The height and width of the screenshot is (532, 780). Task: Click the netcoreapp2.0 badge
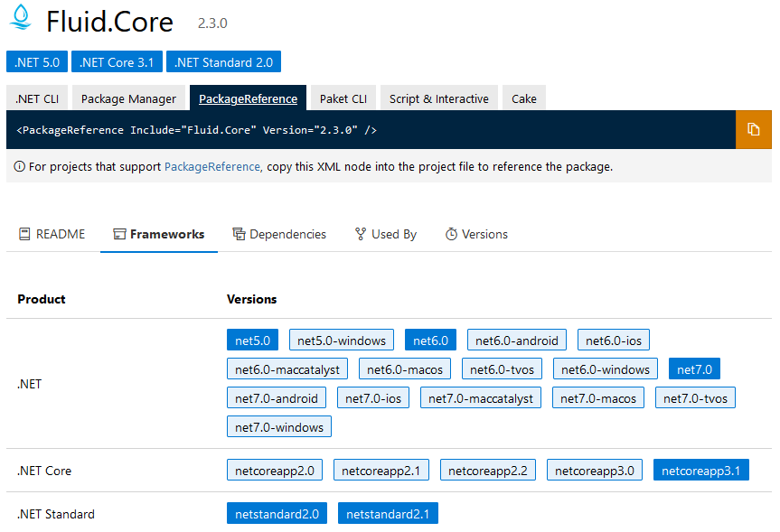pyautogui.click(x=275, y=470)
